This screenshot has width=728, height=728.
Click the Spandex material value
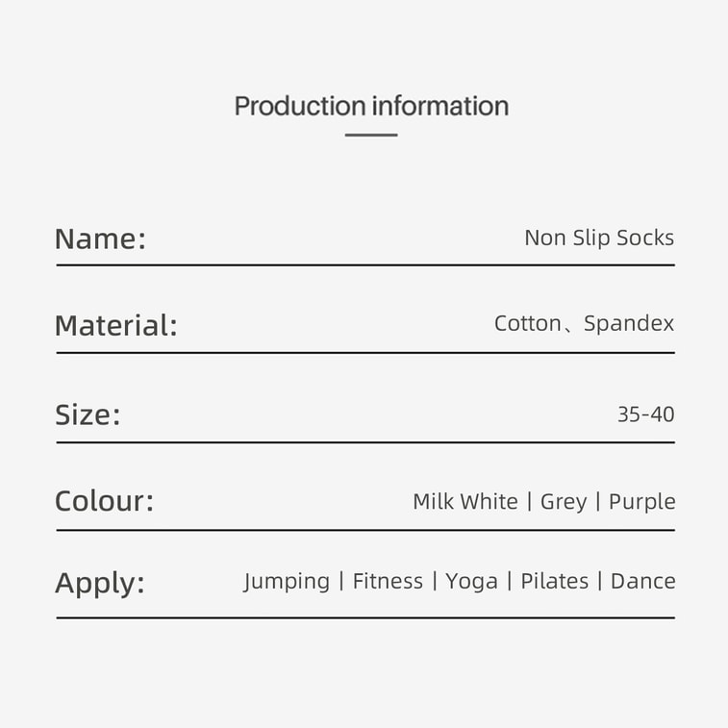point(629,324)
